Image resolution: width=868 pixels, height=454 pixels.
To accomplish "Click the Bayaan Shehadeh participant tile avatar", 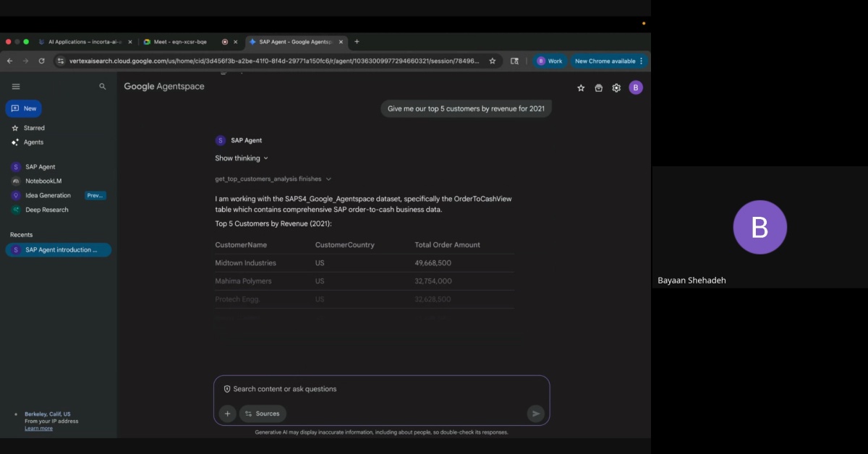I will pos(760,228).
